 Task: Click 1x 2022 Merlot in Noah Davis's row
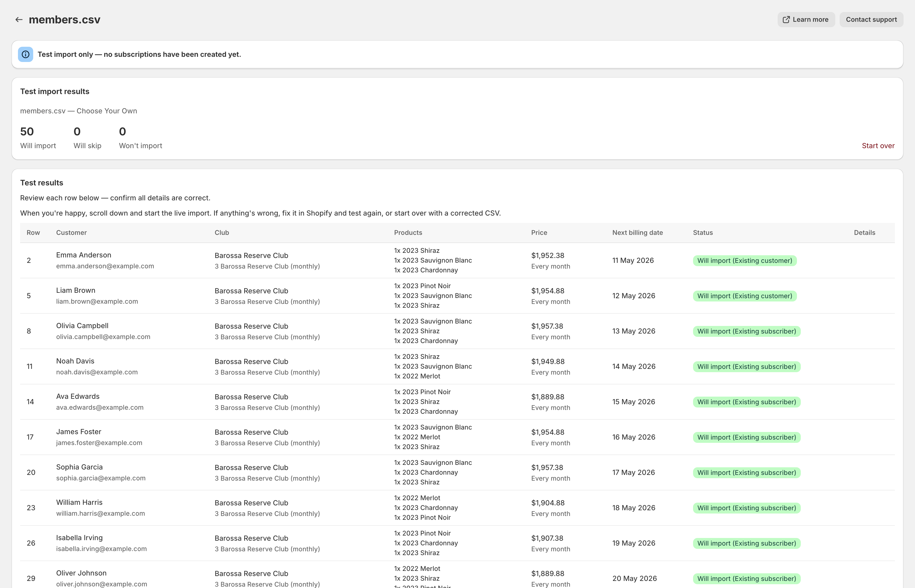coord(417,376)
